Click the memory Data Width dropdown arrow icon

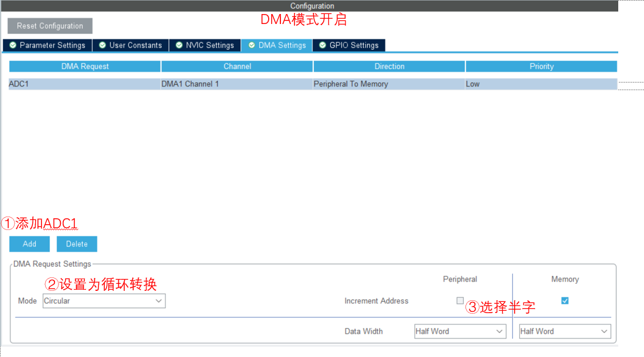605,331
